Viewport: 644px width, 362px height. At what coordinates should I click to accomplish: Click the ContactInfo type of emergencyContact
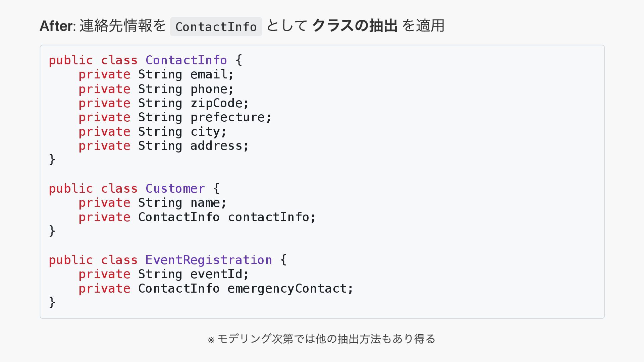pos(179,289)
